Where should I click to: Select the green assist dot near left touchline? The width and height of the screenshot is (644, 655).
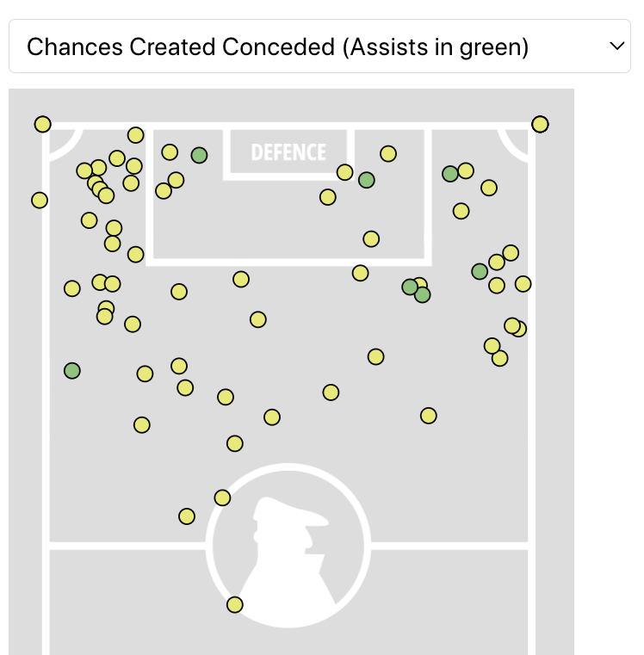[72, 371]
